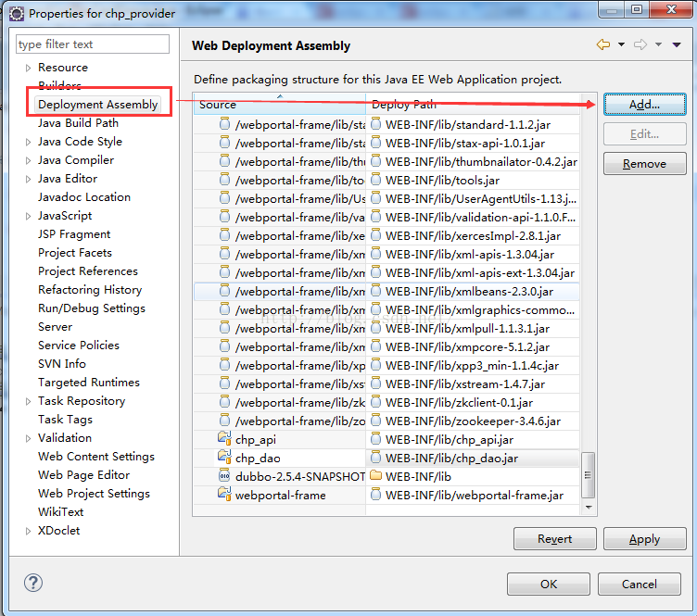Click jar icon beside WEB-INF/lib/xstream-1.4.7.jar
The image size is (697, 616).
click(375, 383)
